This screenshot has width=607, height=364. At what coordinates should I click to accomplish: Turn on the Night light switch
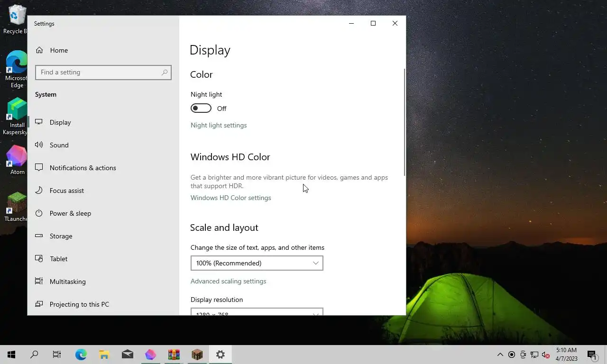pyautogui.click(x=201, y=109)
